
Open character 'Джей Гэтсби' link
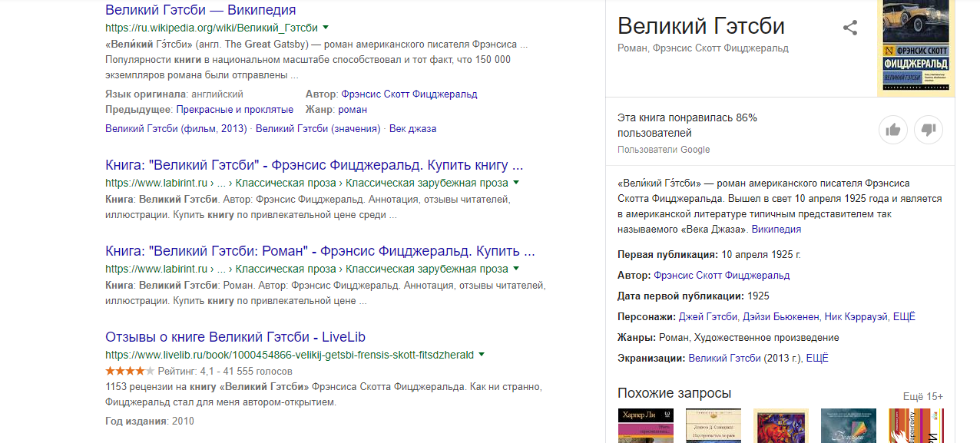708,316
